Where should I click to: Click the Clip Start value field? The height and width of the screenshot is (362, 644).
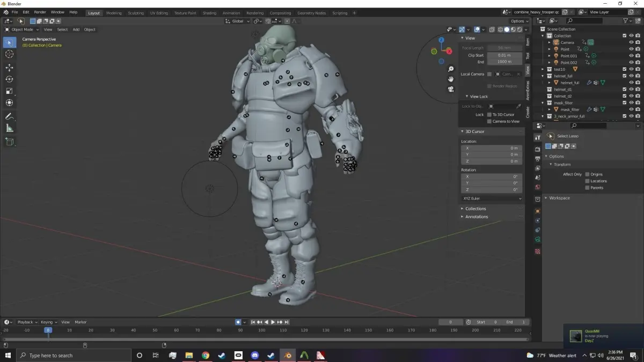point(504,55)
